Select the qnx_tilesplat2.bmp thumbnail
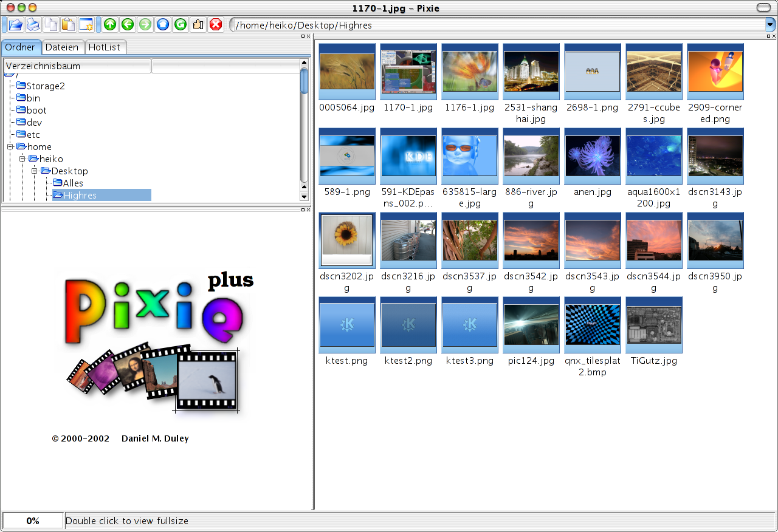The width and height of the screenshot is (778, 532). [x=593, y=325]
